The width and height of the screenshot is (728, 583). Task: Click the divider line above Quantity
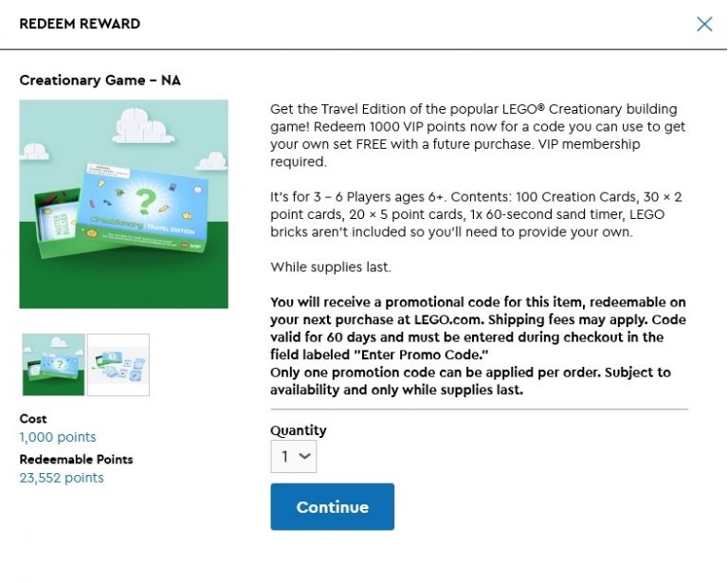(x=479, y=410)
